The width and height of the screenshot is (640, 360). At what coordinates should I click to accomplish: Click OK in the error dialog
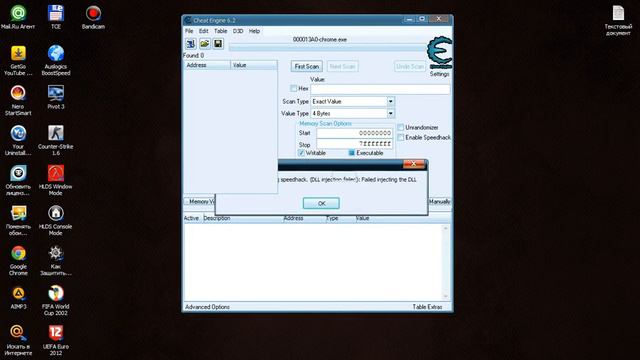(x=321, y=203)
